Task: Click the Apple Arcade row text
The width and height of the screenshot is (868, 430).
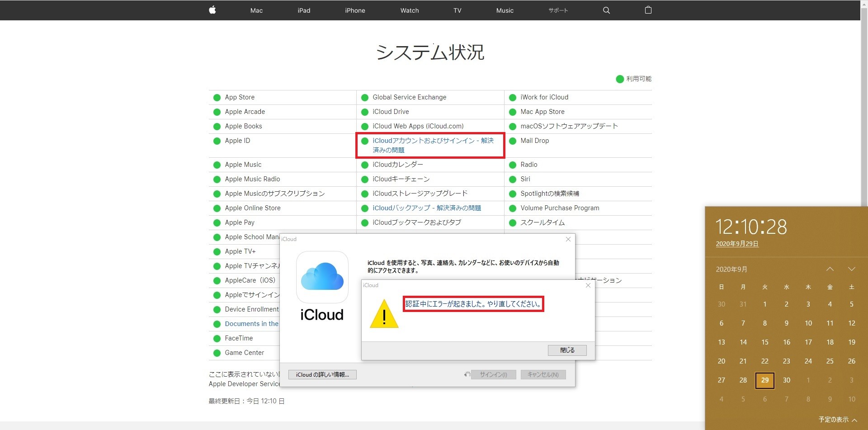Action: (x=245, y=112)
